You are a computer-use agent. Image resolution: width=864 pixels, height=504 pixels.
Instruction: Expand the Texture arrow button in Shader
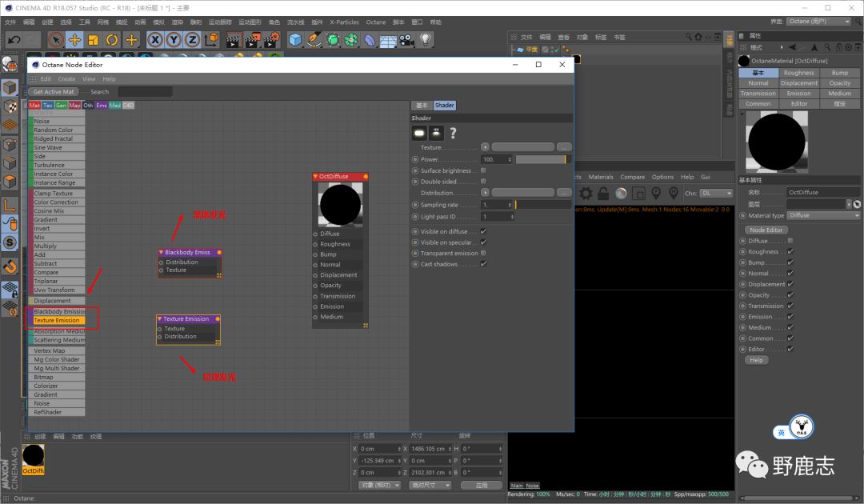coord(485,147)
